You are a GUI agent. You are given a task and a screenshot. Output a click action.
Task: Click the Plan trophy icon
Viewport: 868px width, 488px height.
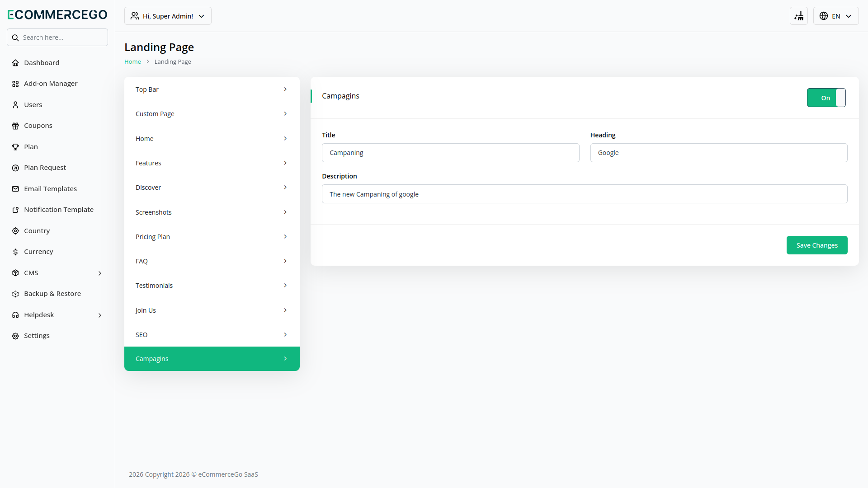15,147
